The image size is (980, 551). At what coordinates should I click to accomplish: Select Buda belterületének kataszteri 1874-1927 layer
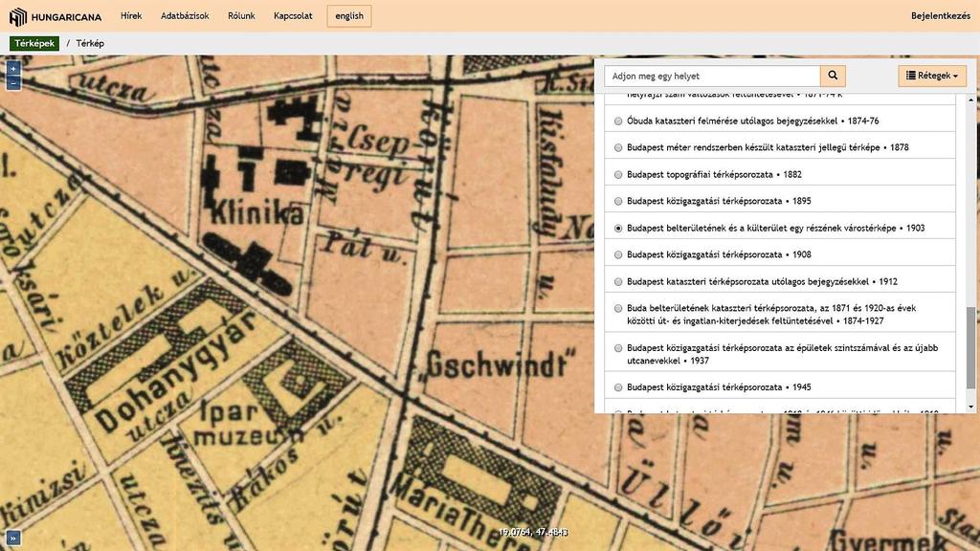618,309
